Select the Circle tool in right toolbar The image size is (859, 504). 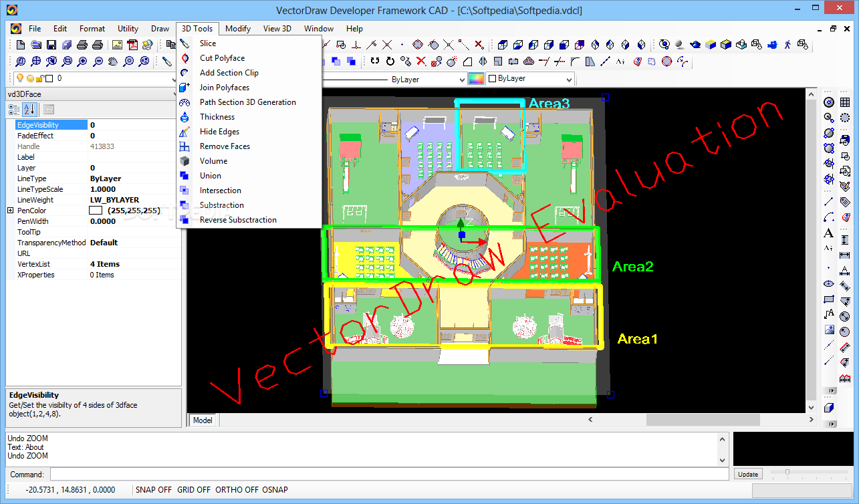point(829,102)
